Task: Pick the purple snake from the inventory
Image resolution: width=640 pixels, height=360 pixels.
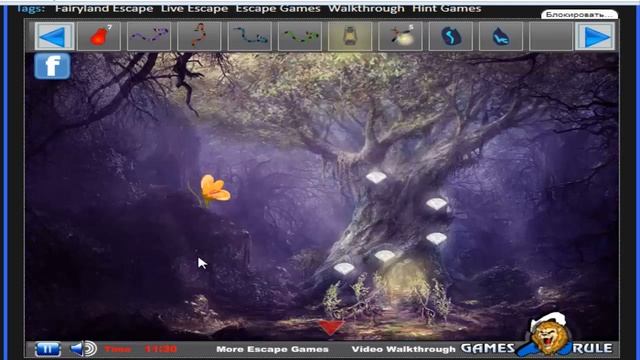Action: coord(149,36)
